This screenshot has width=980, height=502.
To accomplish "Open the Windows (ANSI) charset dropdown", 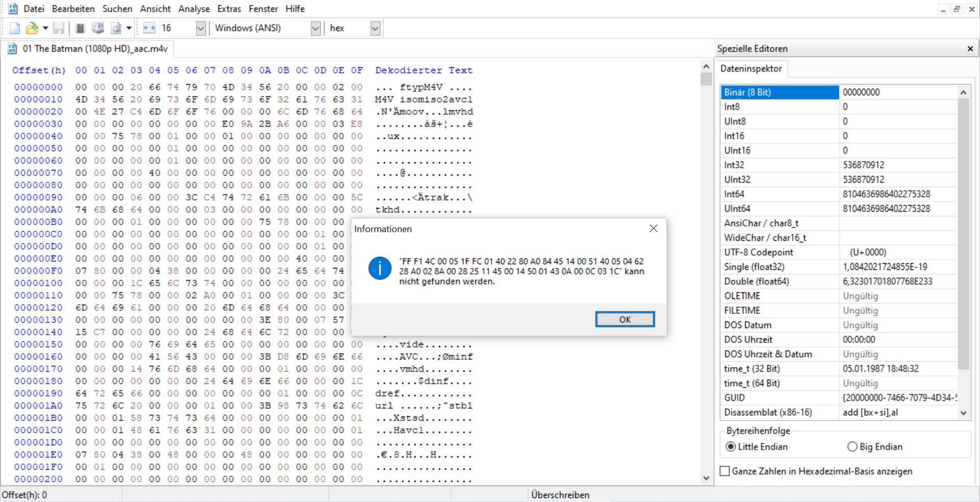I will (x=315, y=28).
